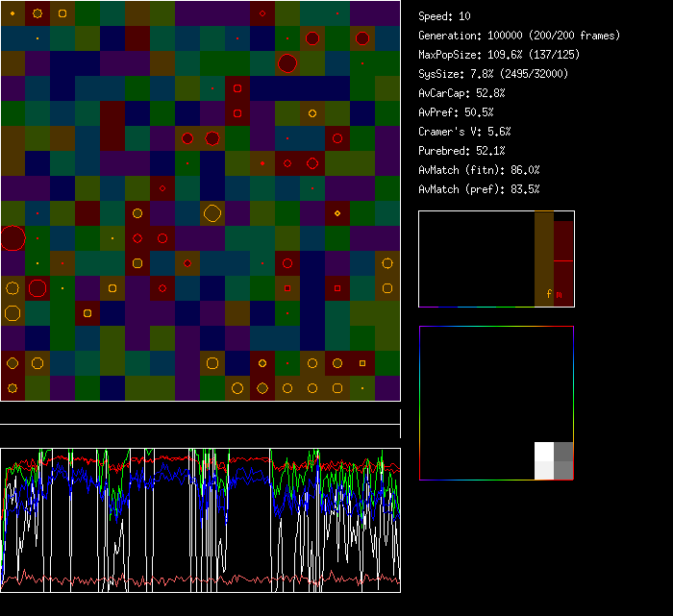Screen dimensions: 673x616
Task: Click inside the time-series line graph
Action: point(200,520)
